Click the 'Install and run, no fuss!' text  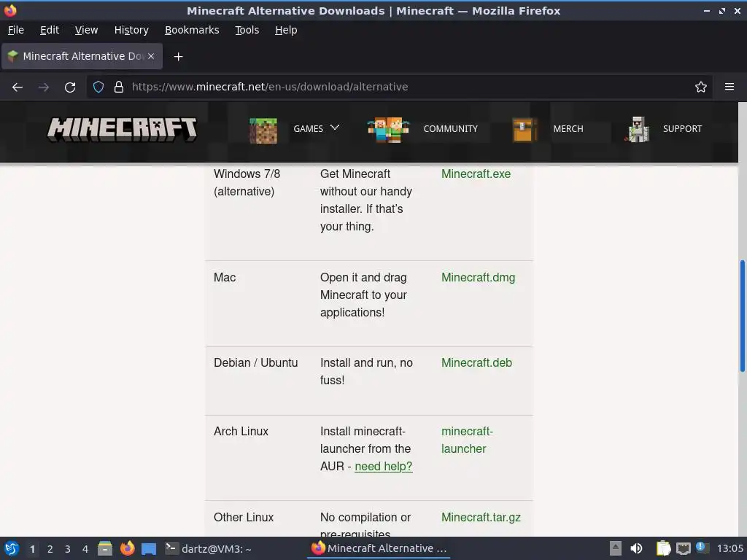click(x=366, y=371)
